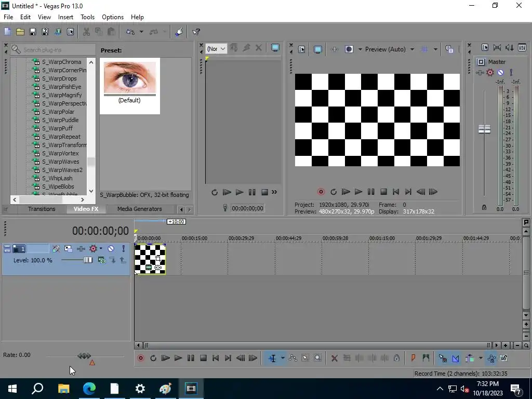Click the preview Stop button
This screenshot has height=399, width=532.
[x=383, y=192]
